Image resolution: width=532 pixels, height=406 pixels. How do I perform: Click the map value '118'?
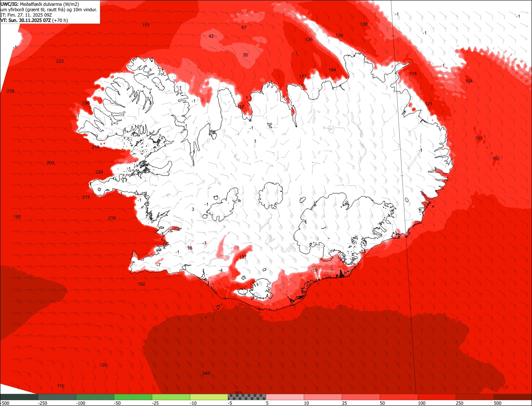point(413,73)
